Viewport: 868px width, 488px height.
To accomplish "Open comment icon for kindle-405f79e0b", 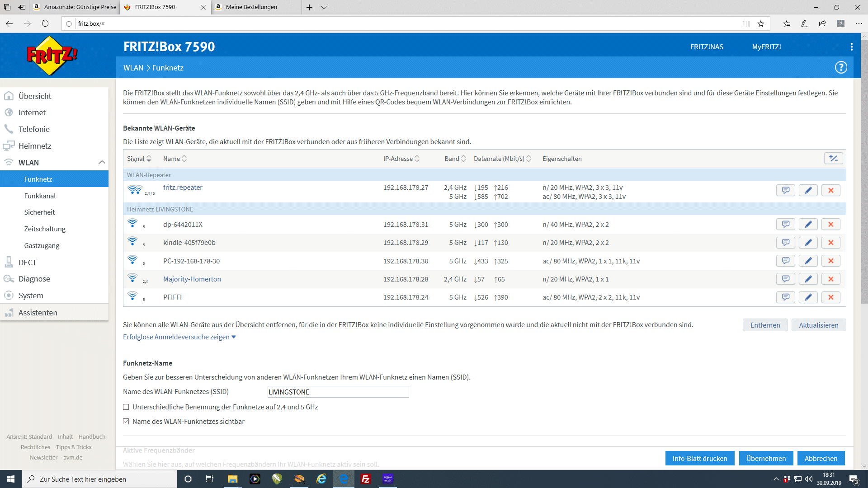I will point(786,243).
